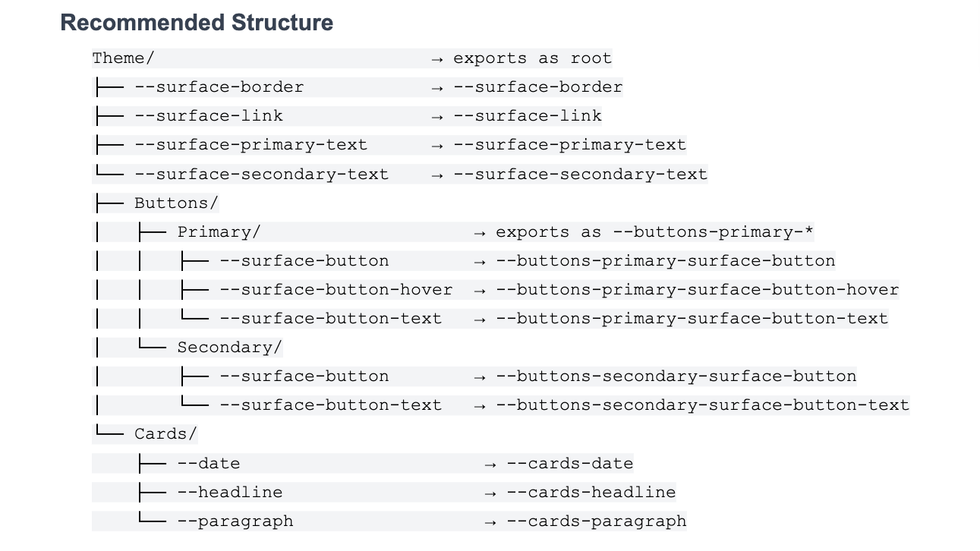980x551 pixels.
Task: Click --surface-border export name on right
Action: click(538, 87)
